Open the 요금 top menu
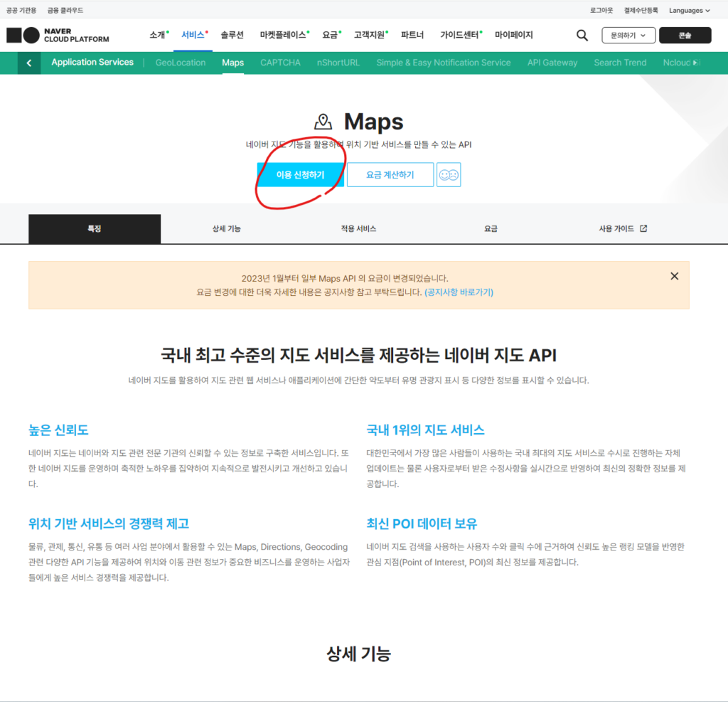The height and width of the screenshot is (702, 728). coord(331,35)
